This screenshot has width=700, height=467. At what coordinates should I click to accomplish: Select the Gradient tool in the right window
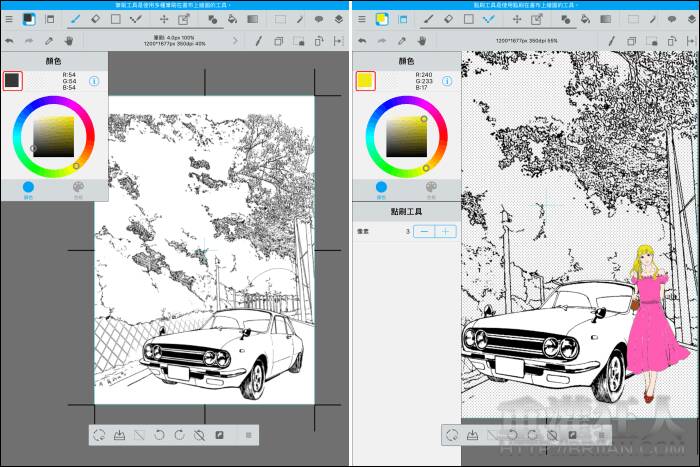(606, 19)
